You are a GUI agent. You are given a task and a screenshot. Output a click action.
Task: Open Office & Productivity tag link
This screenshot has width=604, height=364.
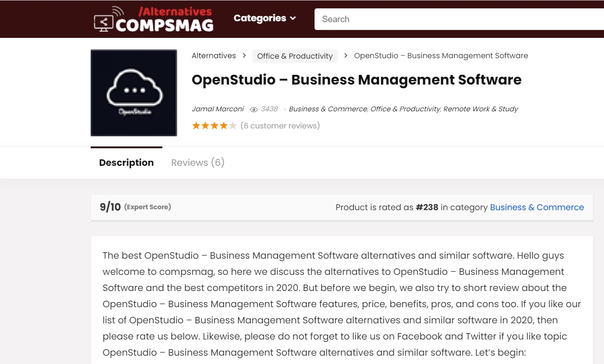405,109
